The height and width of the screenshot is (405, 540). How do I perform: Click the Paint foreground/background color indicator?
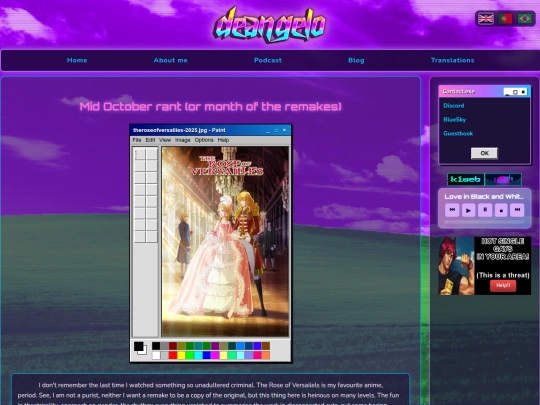(x=140, y=347)
